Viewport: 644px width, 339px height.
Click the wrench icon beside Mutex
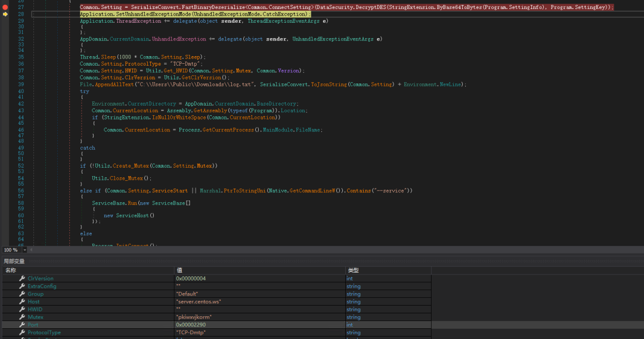[x=22, y=318]
